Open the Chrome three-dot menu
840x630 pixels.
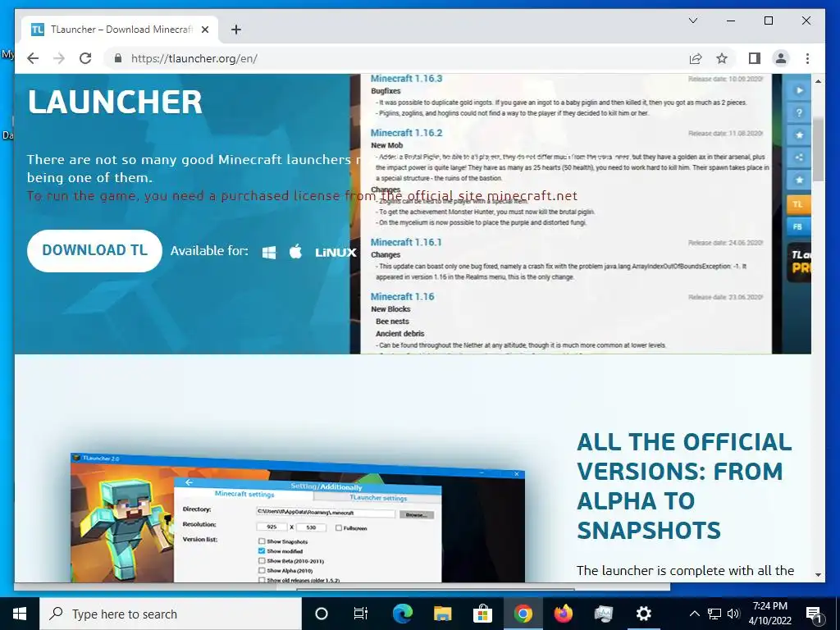point(807,58)
